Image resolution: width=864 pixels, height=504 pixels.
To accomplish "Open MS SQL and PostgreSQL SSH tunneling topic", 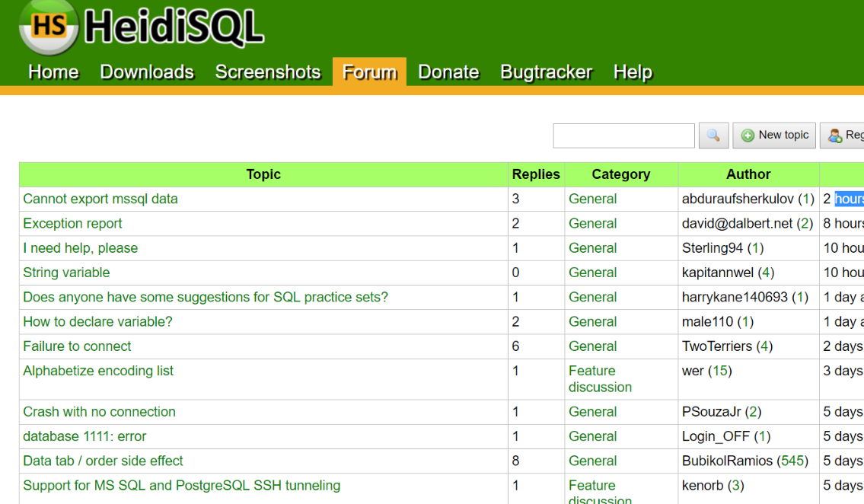I will pyautogui.click(x=182, y=485).
